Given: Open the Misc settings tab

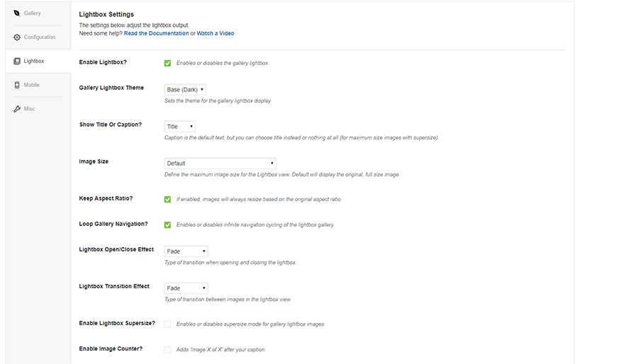Looking at the screenshot, I should pyautogui.click(x=29, y=109).
